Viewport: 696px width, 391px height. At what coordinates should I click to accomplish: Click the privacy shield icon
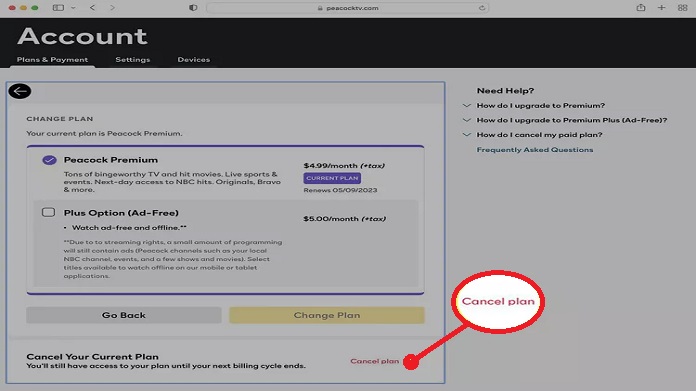click(193, 8)
